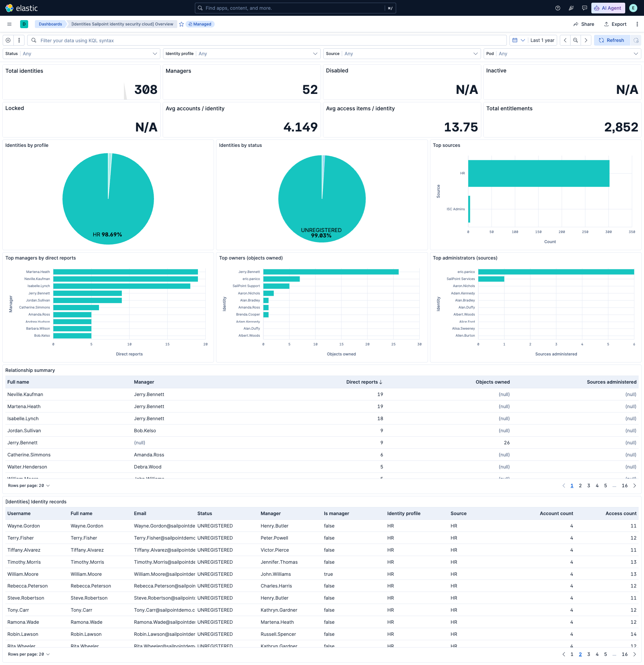
Task: Click the eric.panico bar in Top administrators
Action: [x=556, y=272]
